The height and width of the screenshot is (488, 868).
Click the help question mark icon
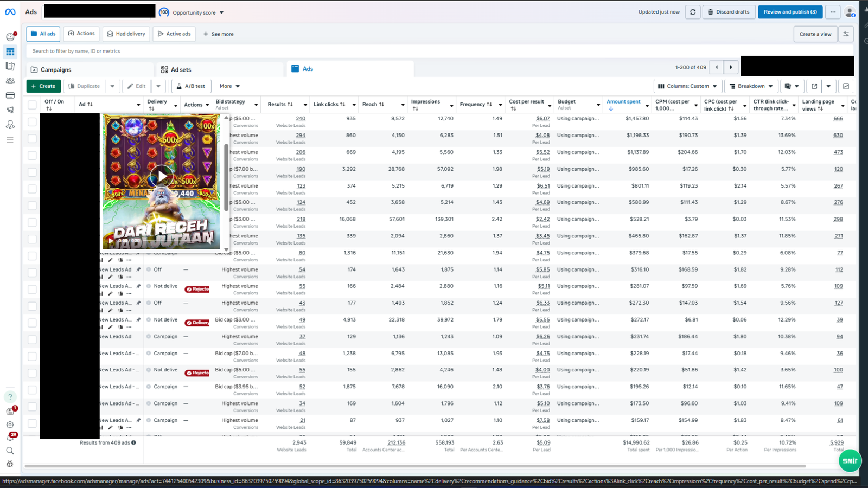point(10,397)
